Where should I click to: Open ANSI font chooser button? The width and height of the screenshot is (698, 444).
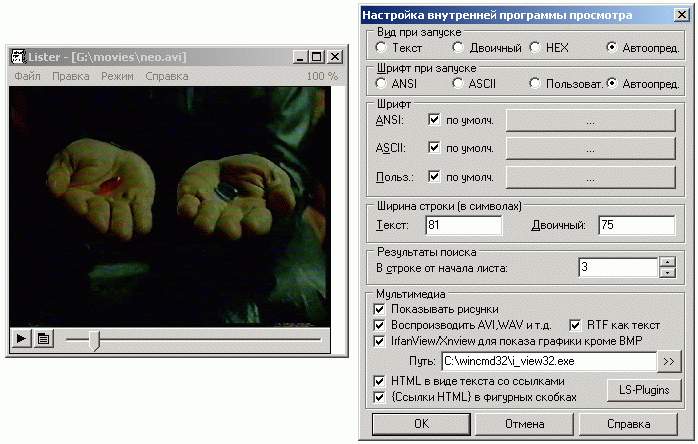[x=591, y=120]
